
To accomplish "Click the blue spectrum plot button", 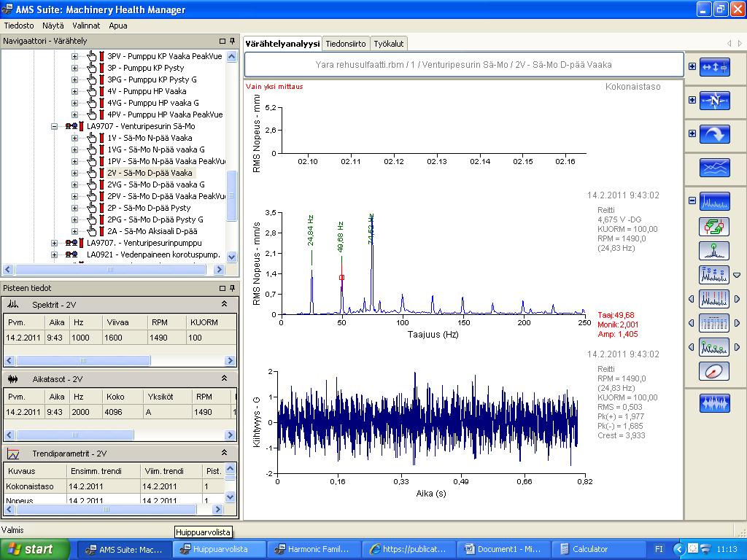I will 715,201.
